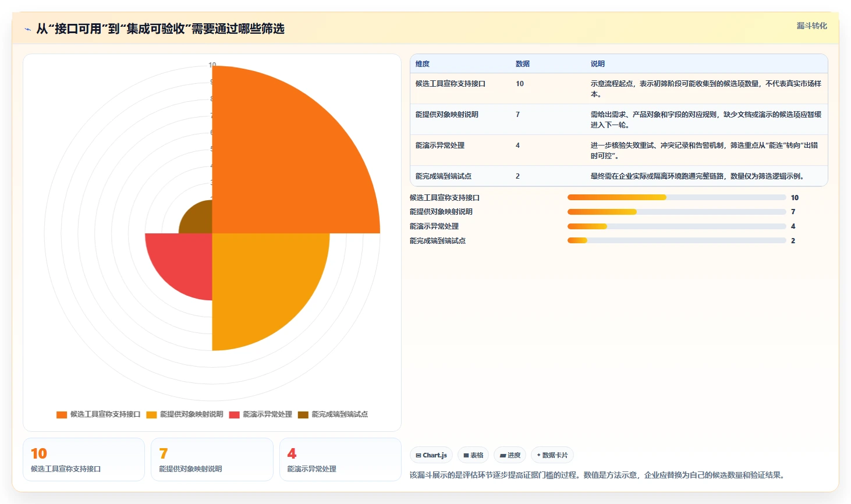Click the lightning icon beside the title

pos(27,29)
